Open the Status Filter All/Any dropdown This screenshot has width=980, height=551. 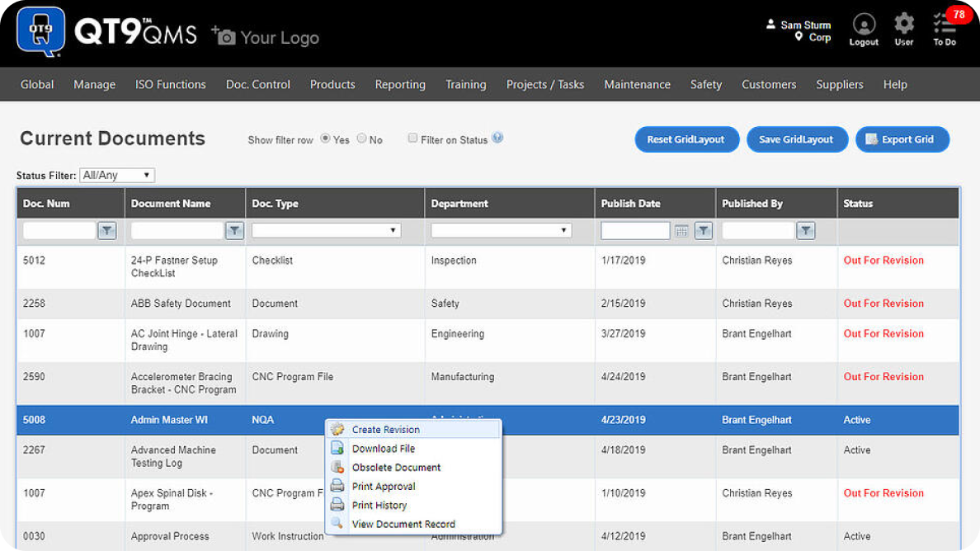(x=117, y=175)
